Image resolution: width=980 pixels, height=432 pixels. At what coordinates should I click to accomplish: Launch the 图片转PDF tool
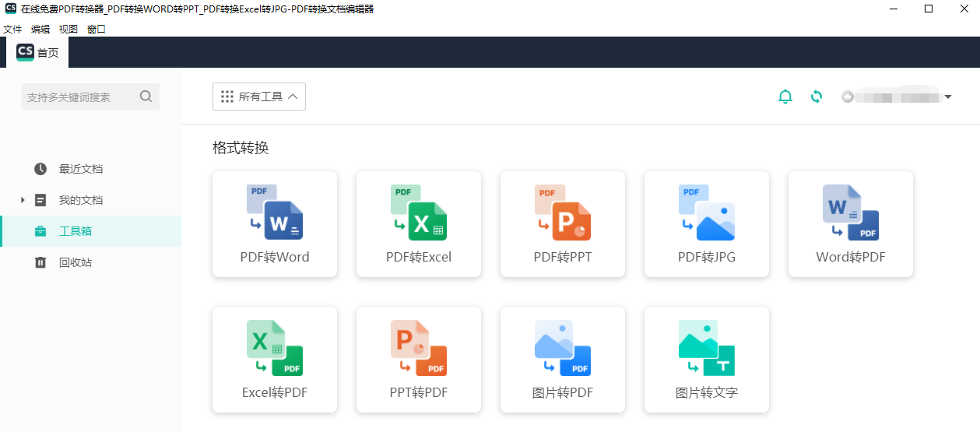click(x=563, y=360)
